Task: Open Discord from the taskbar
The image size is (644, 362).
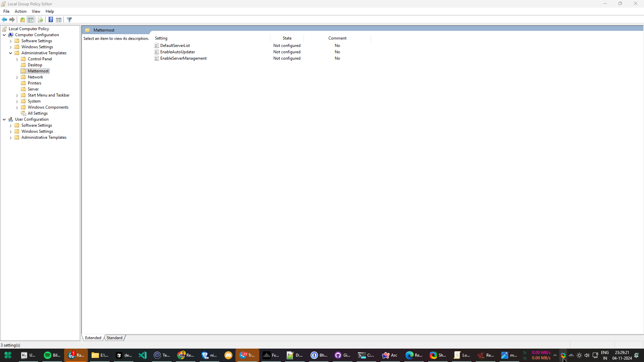Action: click(x=228, y=355)
